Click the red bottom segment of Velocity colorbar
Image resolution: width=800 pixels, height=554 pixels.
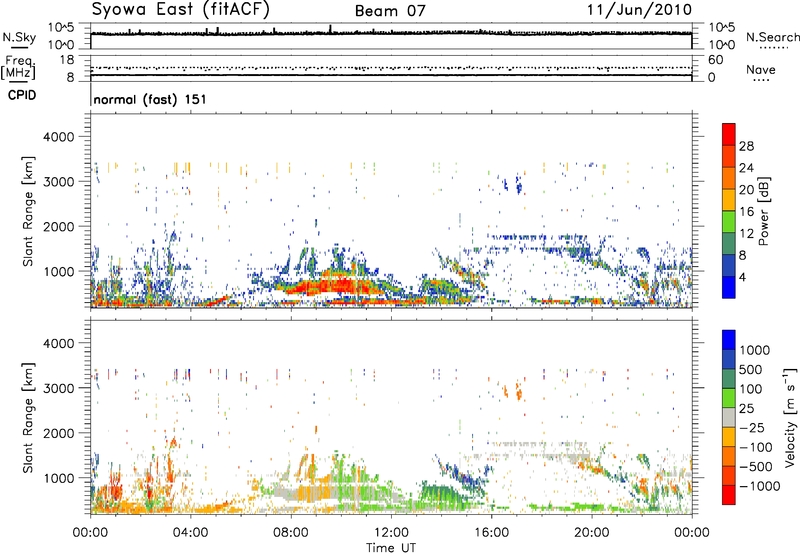tap(729, 495)
